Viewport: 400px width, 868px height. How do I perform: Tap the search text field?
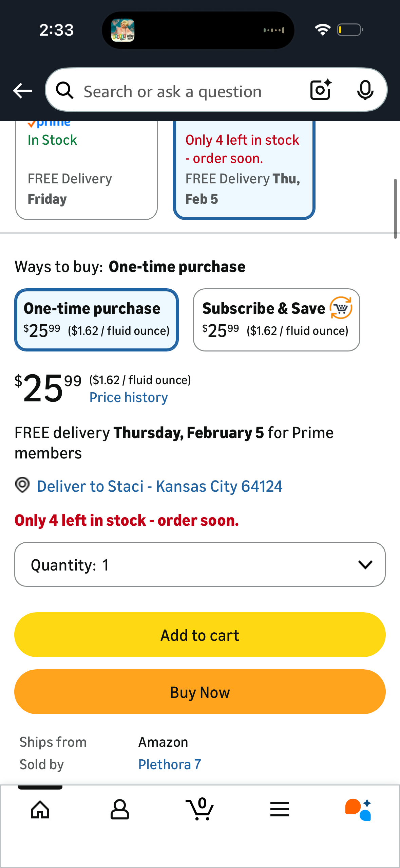183,91
